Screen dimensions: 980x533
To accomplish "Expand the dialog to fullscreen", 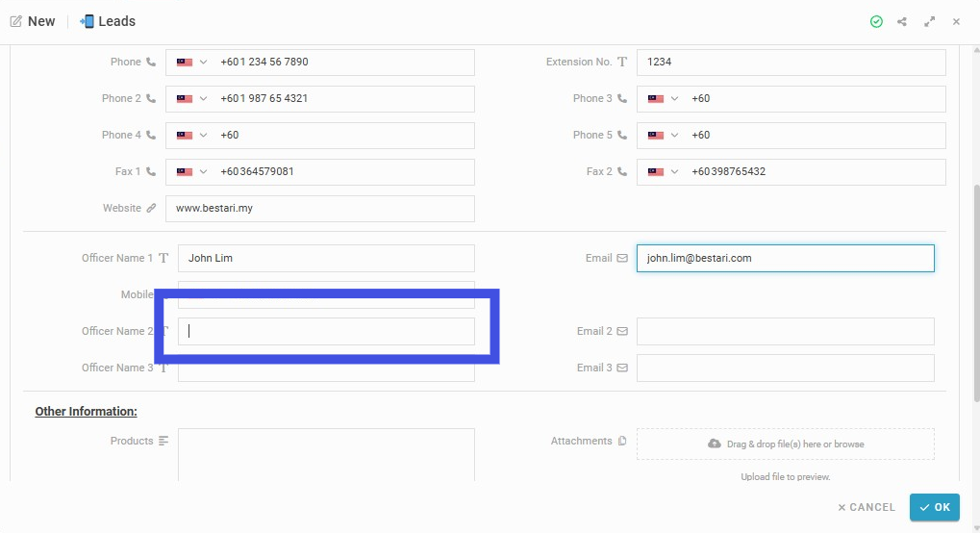I will pyautogui.click(x=929, y=22).
